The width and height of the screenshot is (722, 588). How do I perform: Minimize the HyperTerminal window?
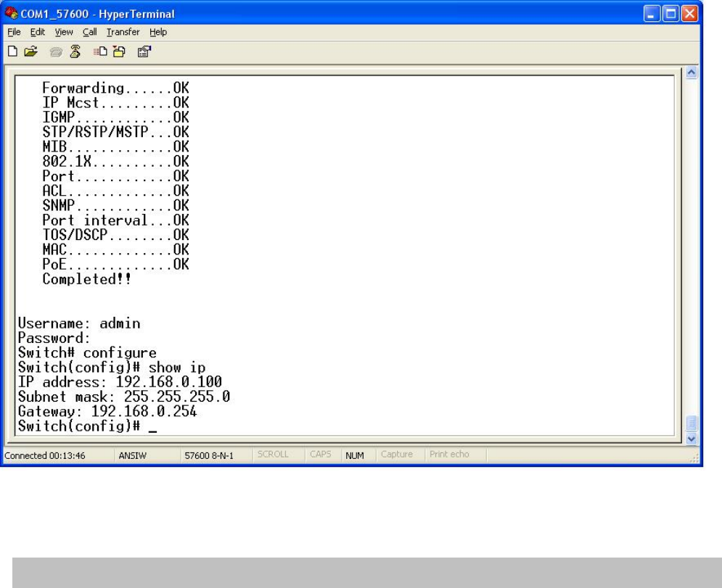click(652, 14)
